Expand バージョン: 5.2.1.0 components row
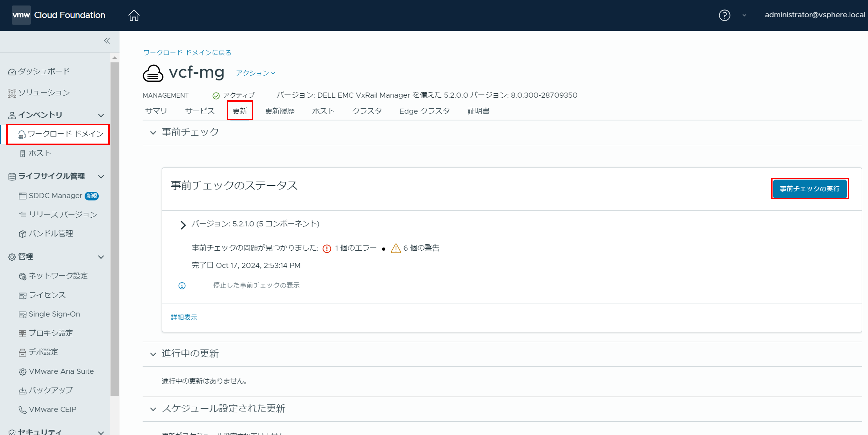 pos(183,225)
